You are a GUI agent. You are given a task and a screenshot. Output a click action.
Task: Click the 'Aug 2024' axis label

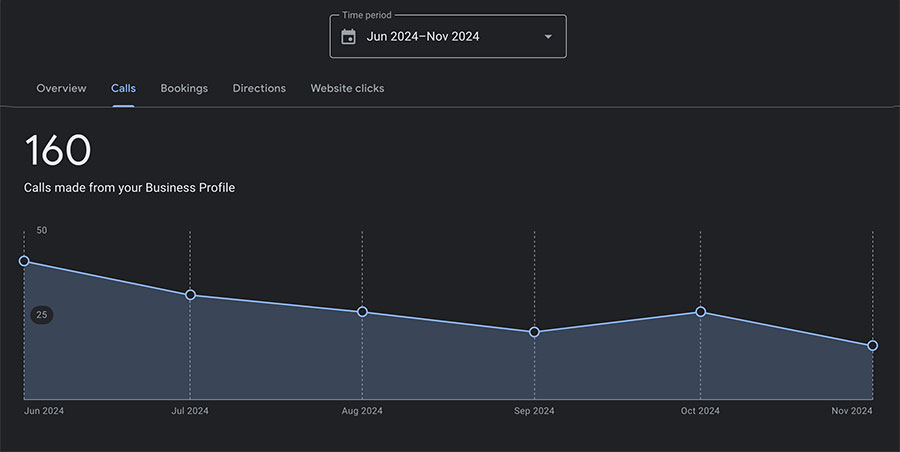click(362, 411)
